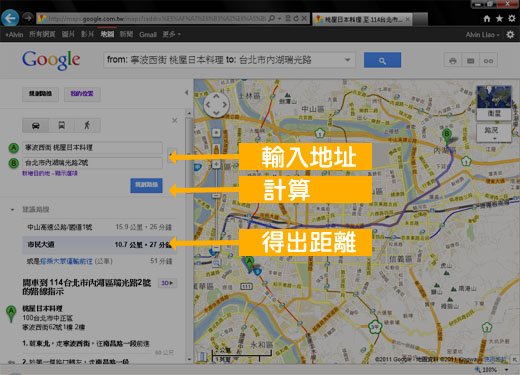The image size is (520, 375).
Task: Open the 更多 menu in Google bar
Action: pos(172,34)
